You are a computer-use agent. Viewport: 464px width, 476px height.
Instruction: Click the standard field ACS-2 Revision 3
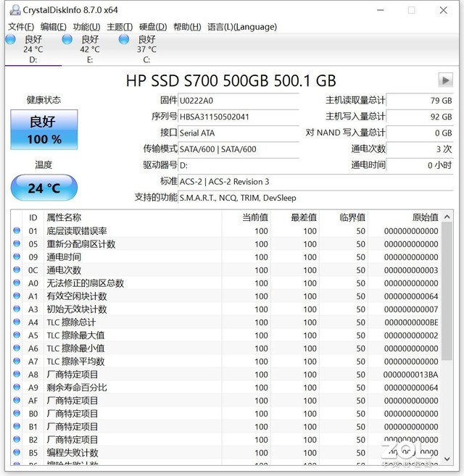pos(315,182)
